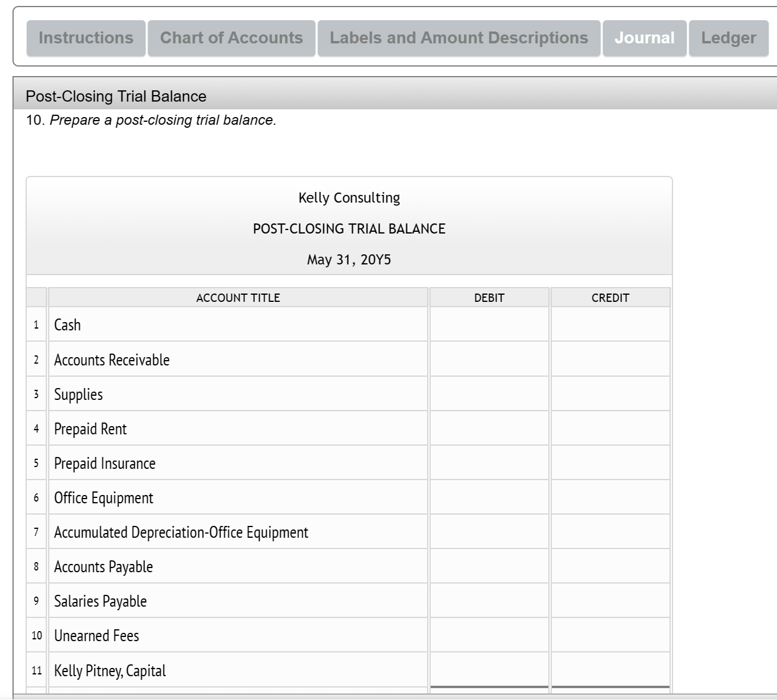Click the Debit cell for Supplies
The width and height of the screenshot is (777, 700).
(x=488, y=393)
